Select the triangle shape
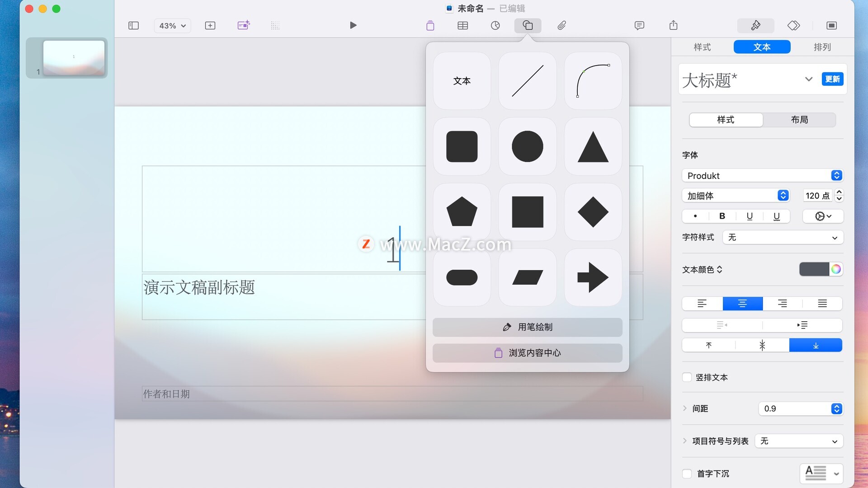 pyautogui.click(x=593, y=146)
